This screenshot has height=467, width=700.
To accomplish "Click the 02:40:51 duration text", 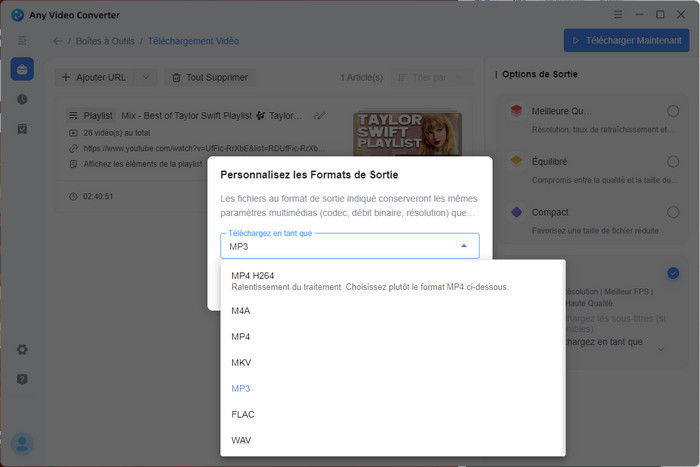I will 98,196.
